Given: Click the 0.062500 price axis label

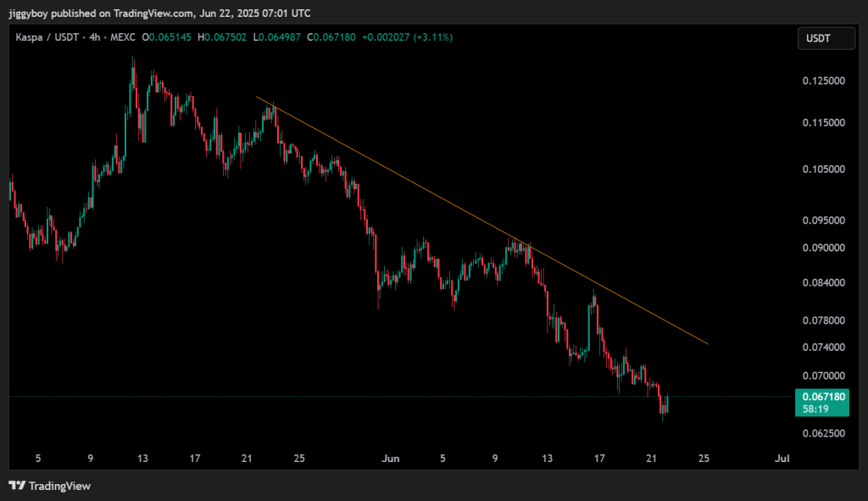Looking at the screenshot, I should [x=824, y=433].
